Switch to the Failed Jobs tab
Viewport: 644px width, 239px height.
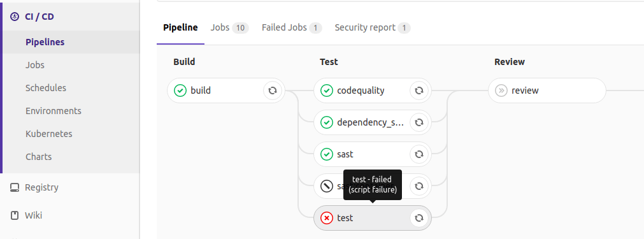click(x=292, y=27)
